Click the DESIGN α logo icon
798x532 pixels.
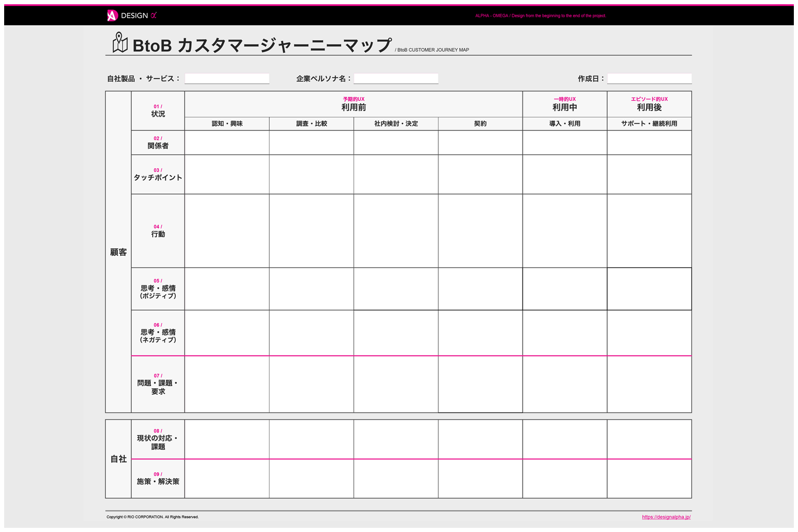(x=112, y=15)
